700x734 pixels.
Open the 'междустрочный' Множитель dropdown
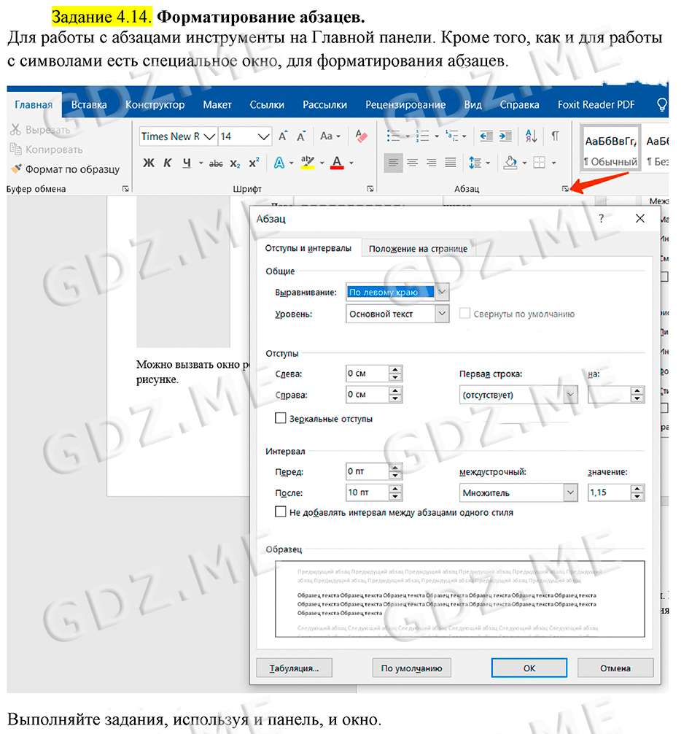point(570,493)
